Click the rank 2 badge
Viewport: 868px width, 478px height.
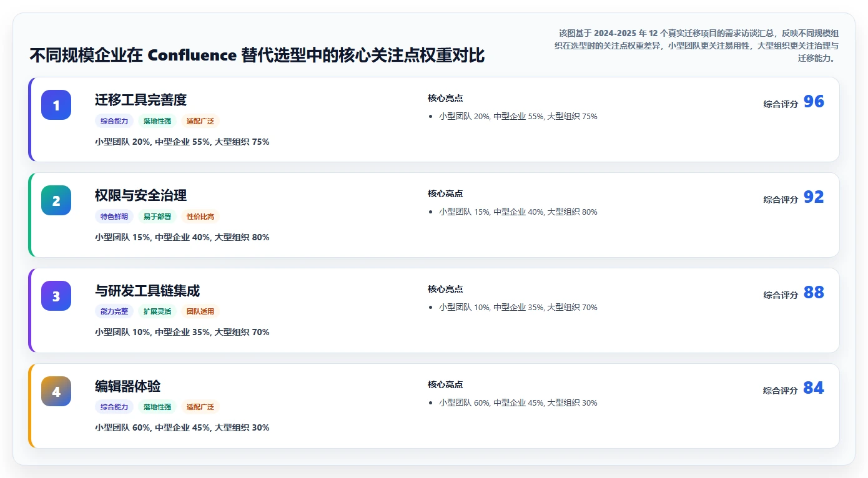coord(56,200)
